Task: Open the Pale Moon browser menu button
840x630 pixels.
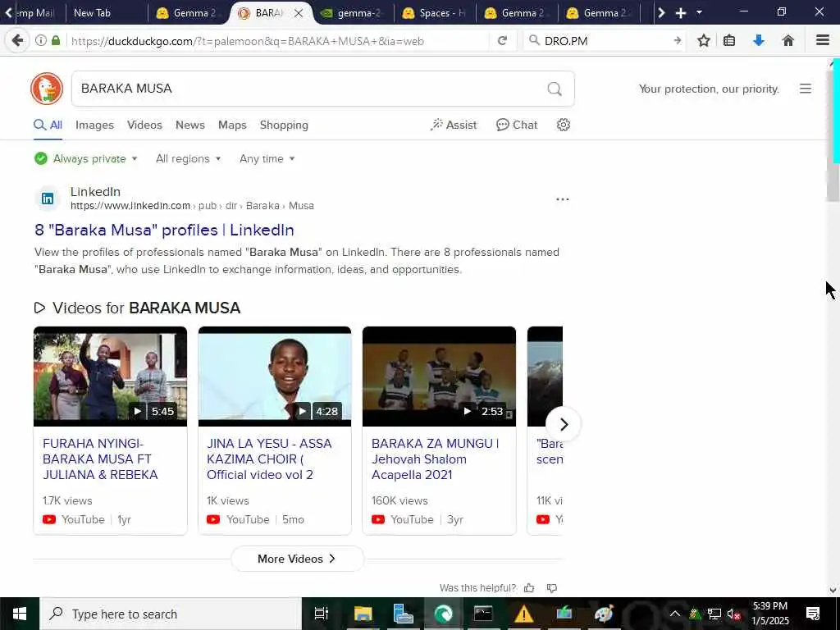Action: pos(822,41)
